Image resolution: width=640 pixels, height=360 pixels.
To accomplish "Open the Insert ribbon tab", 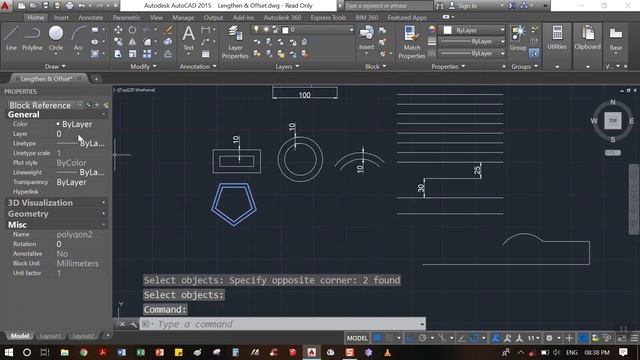I will (x=61, y=18).
